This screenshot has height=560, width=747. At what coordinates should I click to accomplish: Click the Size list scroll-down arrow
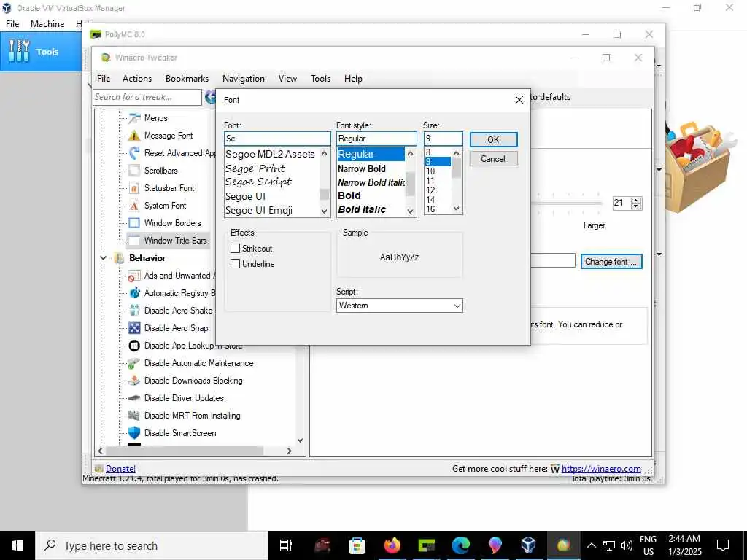457,208
